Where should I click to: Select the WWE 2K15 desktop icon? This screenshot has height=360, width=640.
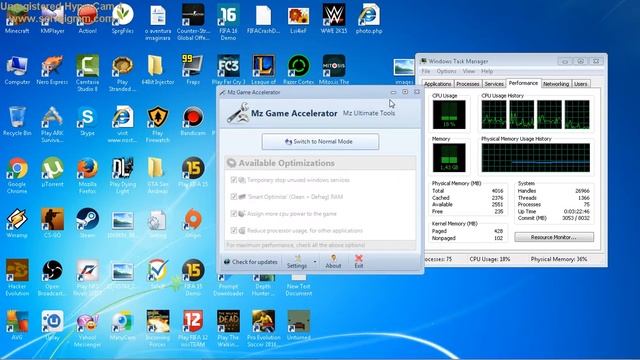coord(334,19)
